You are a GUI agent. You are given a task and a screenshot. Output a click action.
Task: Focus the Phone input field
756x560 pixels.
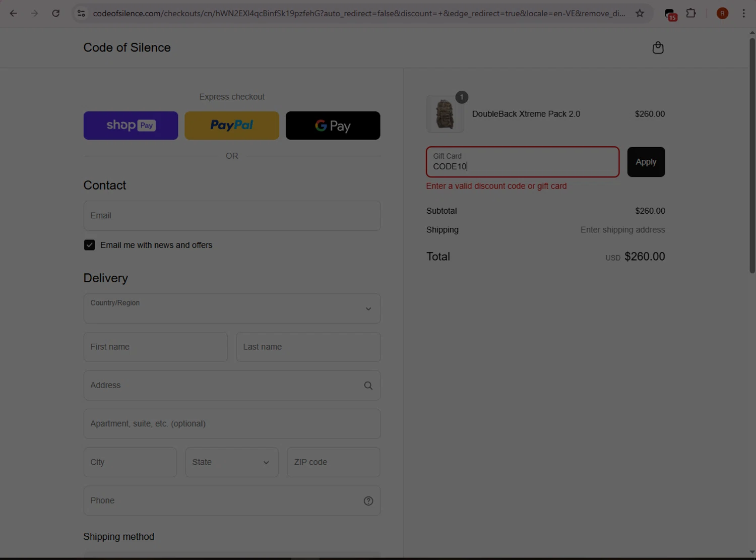coord(232,501)
